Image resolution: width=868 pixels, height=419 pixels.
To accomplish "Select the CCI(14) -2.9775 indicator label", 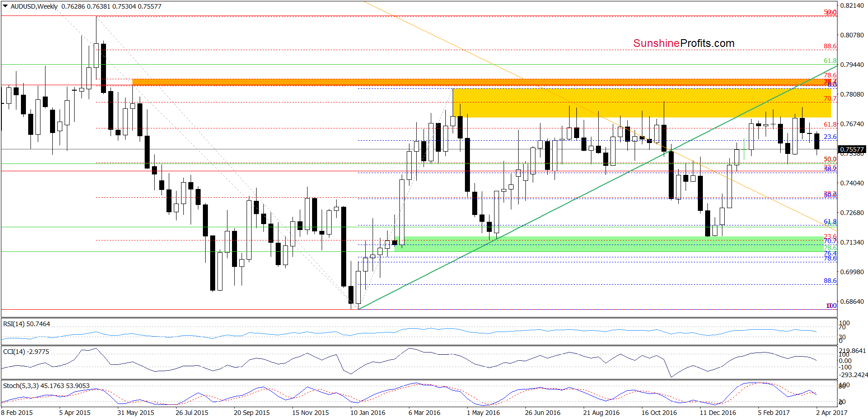I will [26, 352].
